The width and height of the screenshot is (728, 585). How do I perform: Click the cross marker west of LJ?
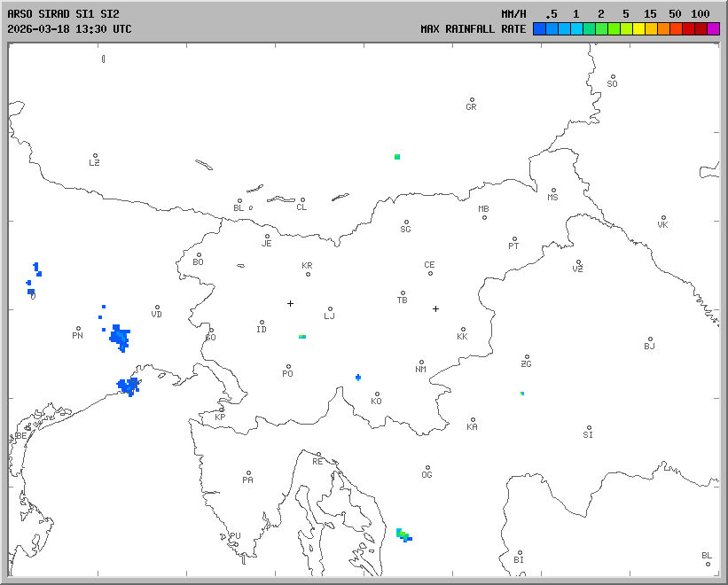pyautogui.click(x=290, y=303)
